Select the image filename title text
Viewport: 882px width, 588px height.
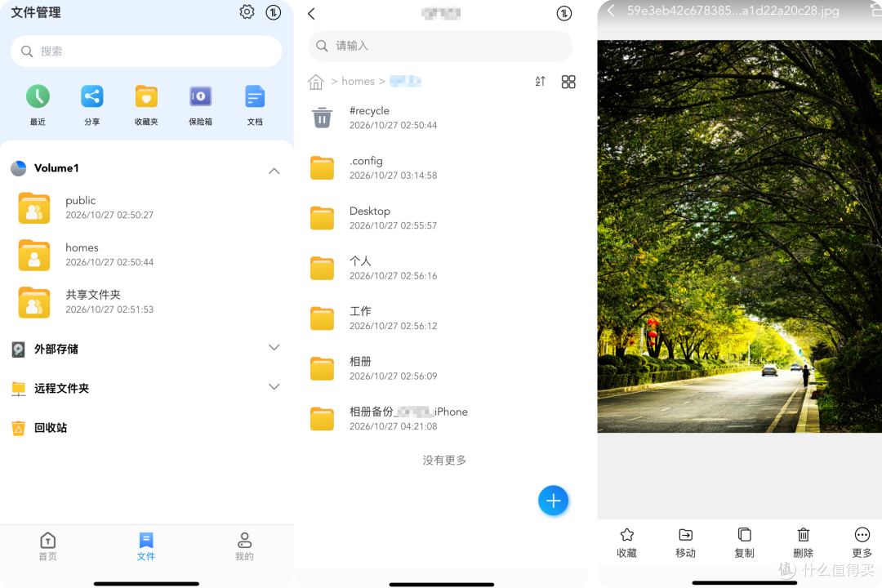[733, 11]
